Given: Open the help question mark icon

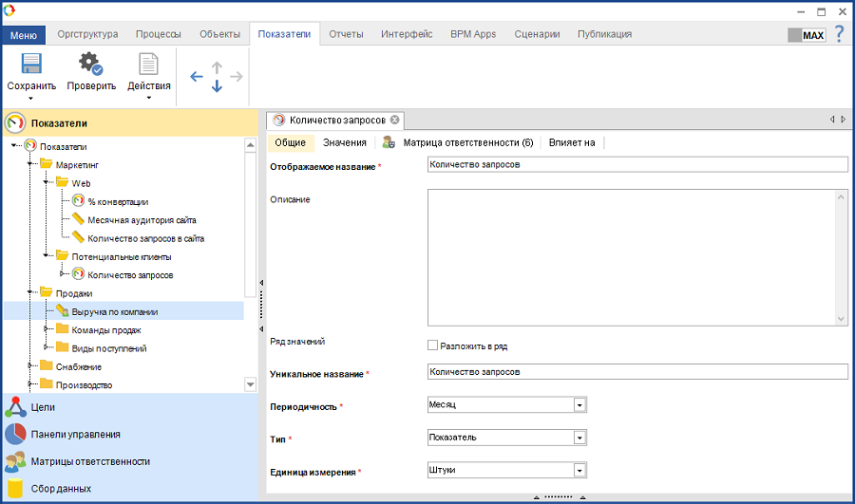Looking at the screenshot, I should pyautogui.click(x=839, y=34).
